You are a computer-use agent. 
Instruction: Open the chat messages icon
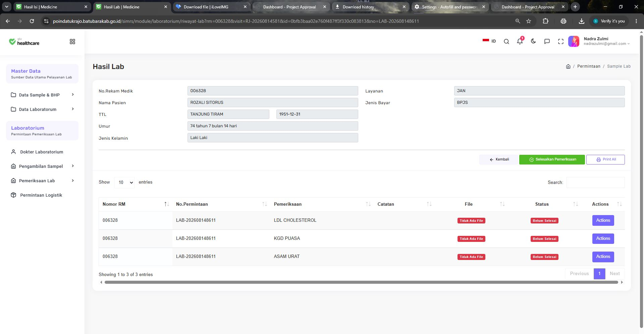click(x=547, y=42)
